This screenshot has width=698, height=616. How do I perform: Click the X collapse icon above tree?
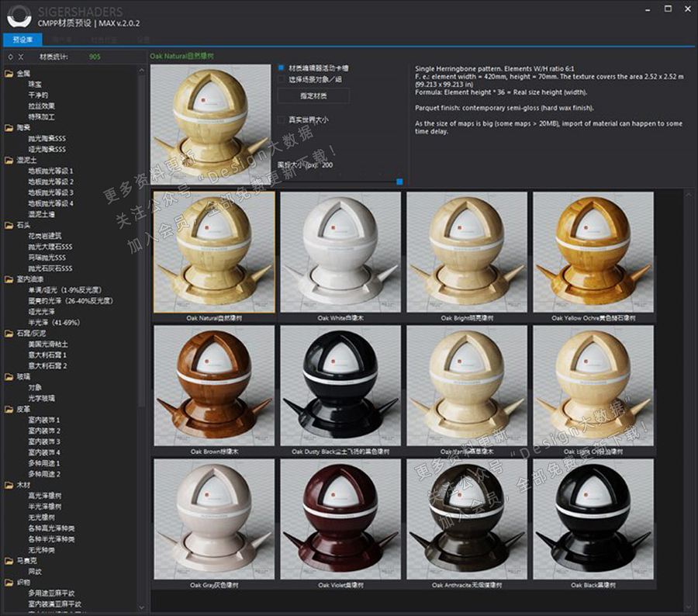21,57
